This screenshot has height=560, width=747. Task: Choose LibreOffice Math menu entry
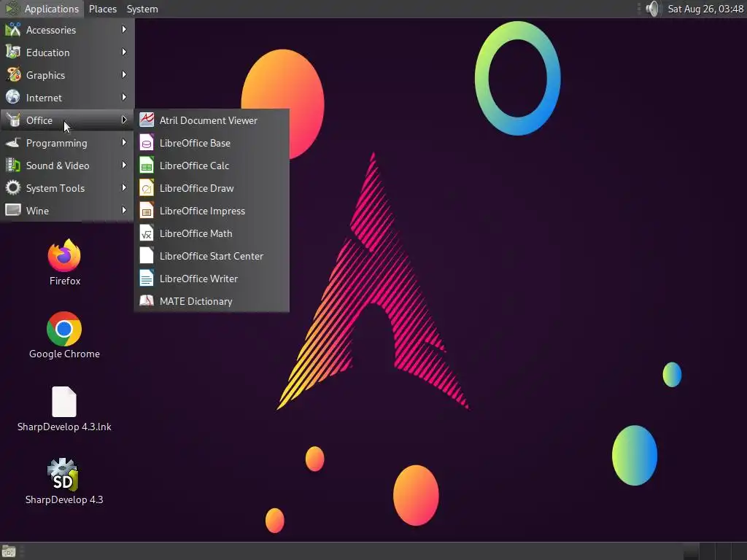click(212, 233)
